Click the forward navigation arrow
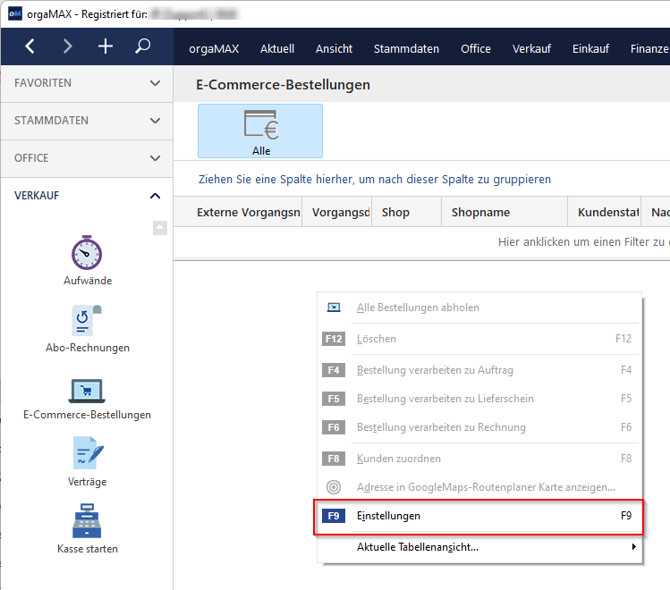The image size is (670, 590). (67, 46)
